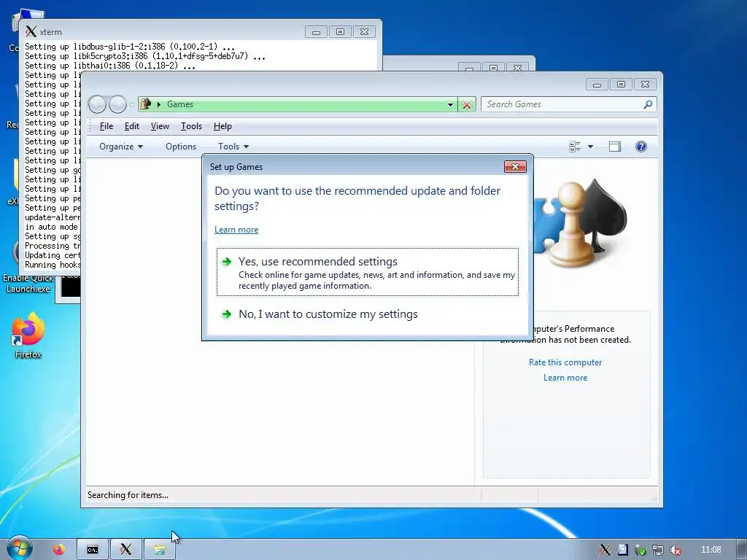
Task: Click the taskbar clock 11:08
Action: coord(711,550)
